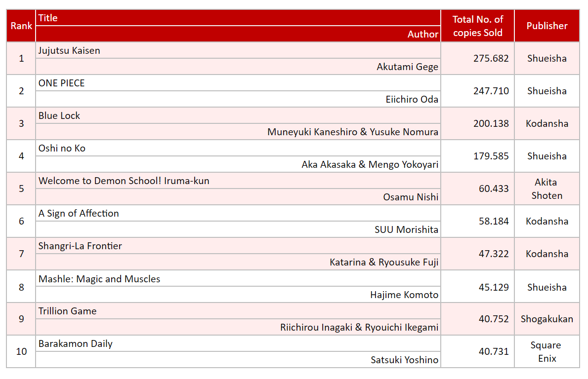
Task: Click Kodansha in A Sign of Affection row
Action: point(547,222)
